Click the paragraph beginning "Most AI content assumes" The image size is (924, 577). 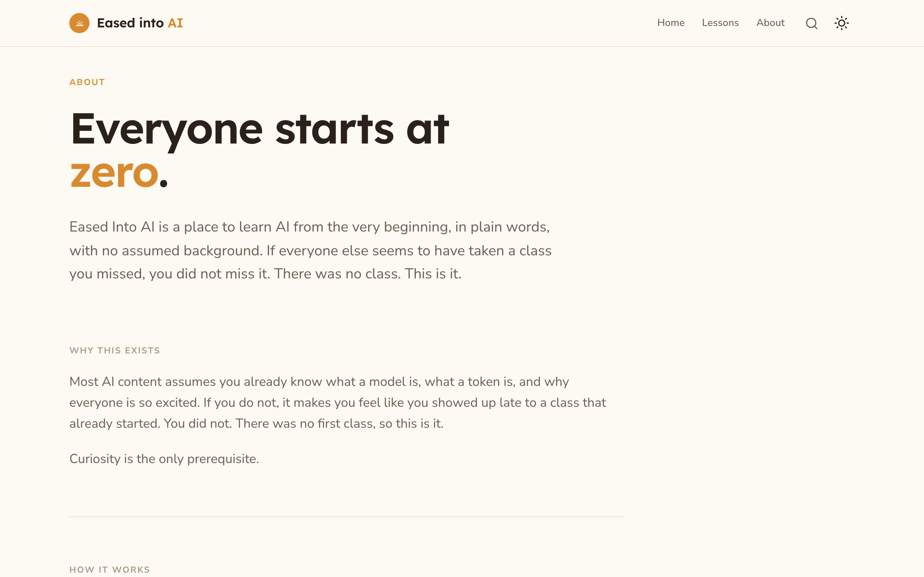pos(337,402)
